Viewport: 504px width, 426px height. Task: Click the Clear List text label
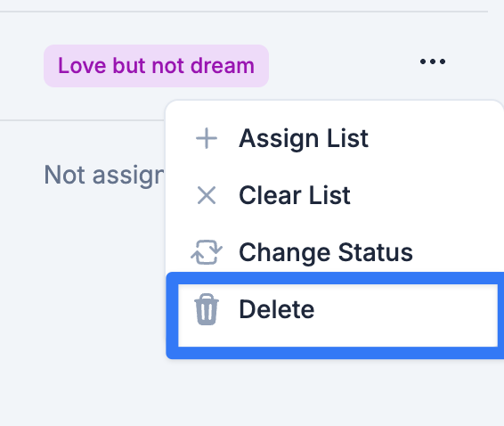coord(295,195)
